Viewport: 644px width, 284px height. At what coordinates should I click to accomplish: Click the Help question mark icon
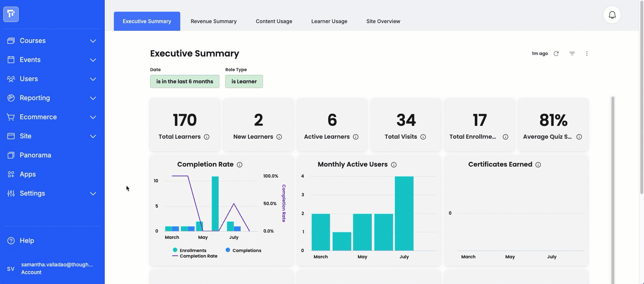[11, 241]
